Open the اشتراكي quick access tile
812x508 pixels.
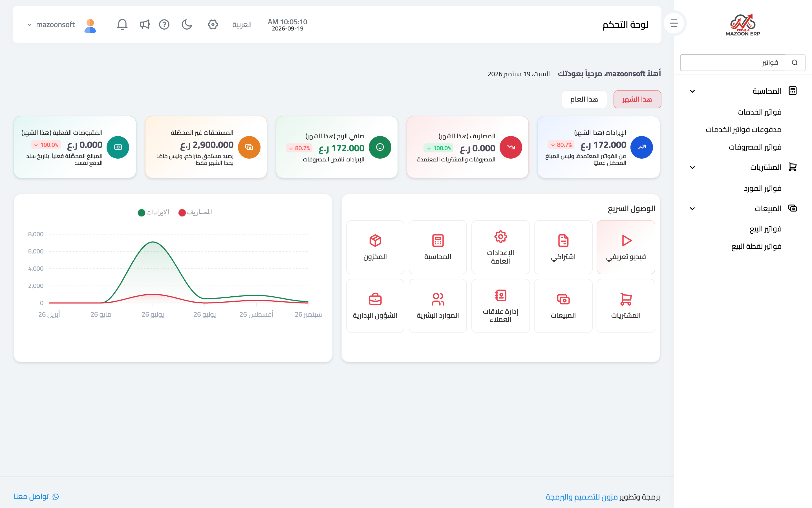[x=563, y=247]
